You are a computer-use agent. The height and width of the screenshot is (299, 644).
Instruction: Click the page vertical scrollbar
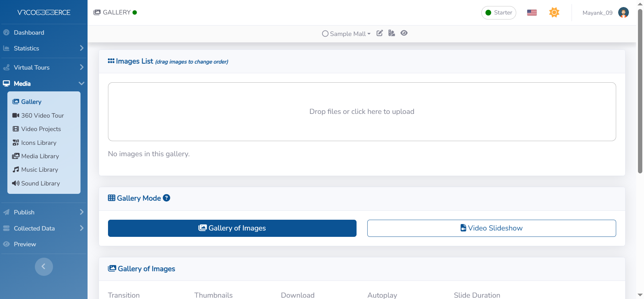pyautogui.click(x=640, y=91)
